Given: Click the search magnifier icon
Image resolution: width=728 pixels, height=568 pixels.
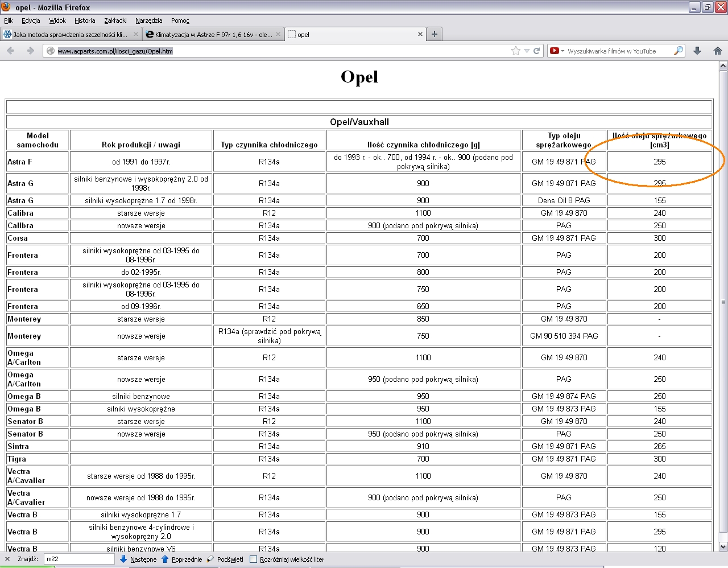Looking at the screenshot, I should pyautogui.click(x=678, y=51).
